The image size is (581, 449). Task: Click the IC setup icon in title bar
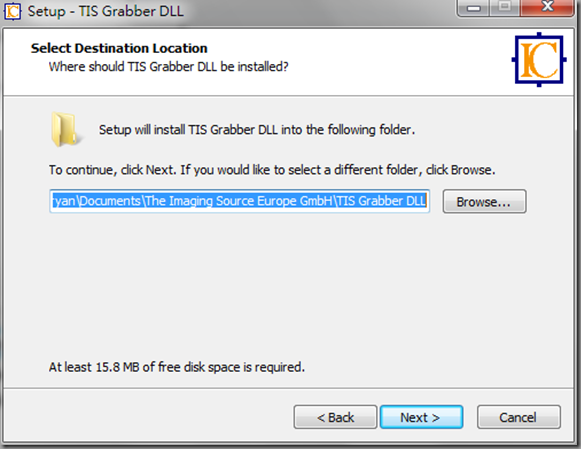(13, 11)
